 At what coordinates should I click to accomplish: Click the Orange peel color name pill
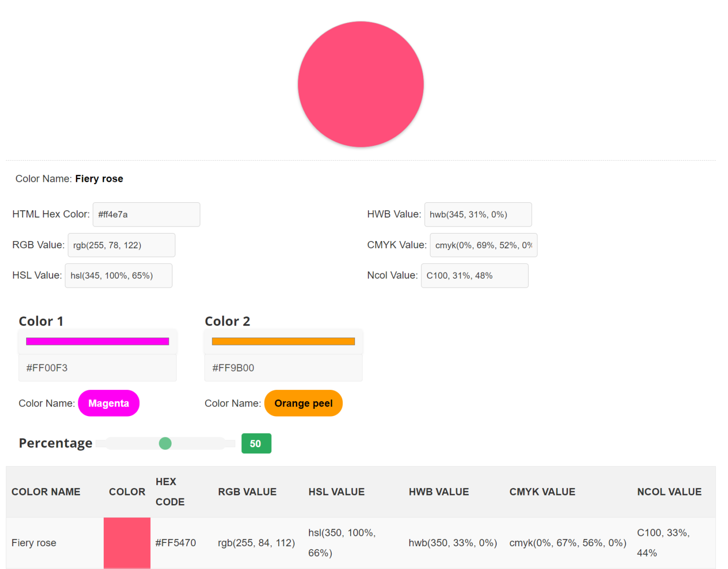303,403
